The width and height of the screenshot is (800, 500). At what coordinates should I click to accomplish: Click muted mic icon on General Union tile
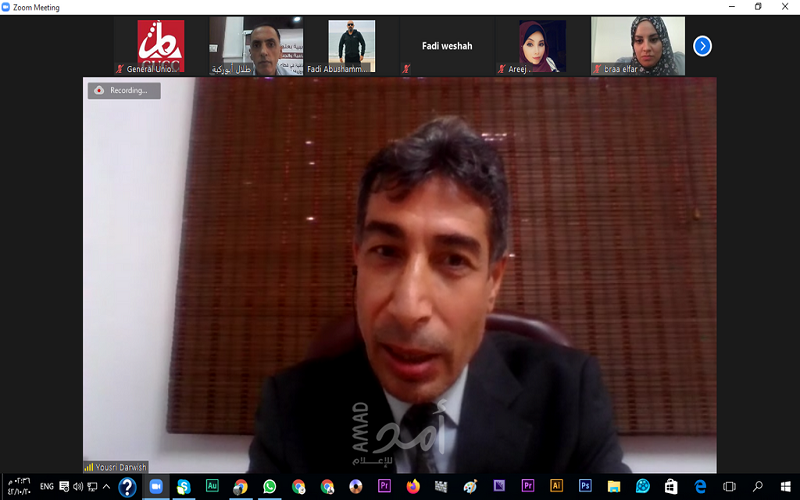[120, 69]
